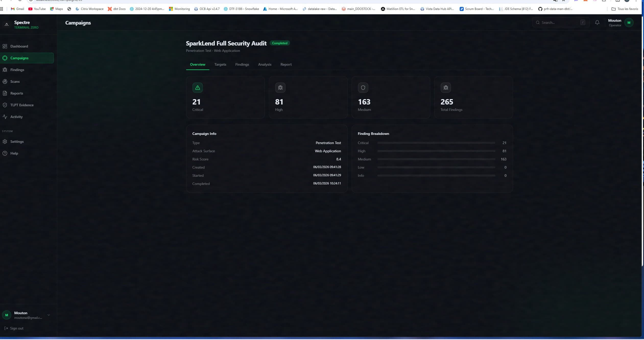Open the Scans section

click(x=15, y=81)
